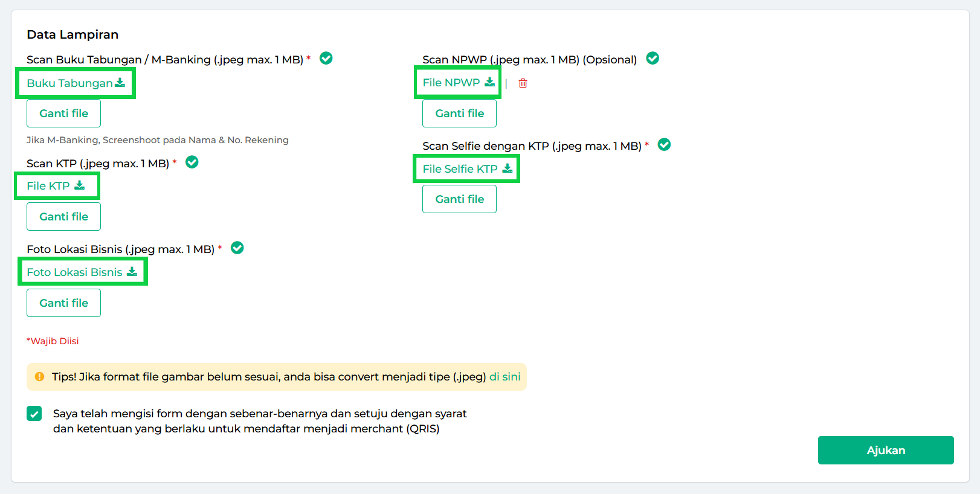Delete the NPWP file with trash icon
Image resolution: width=980 pixels, height=494 pixels.
coord(523,83)
